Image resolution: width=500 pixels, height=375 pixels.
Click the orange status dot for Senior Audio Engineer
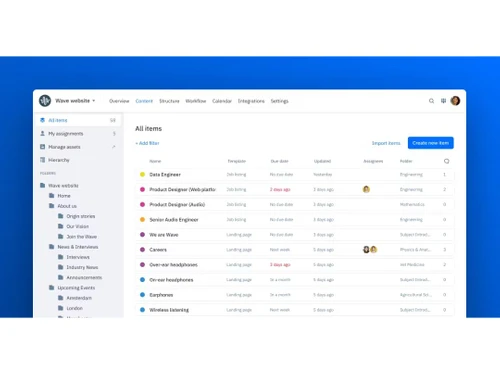point(142,220)
